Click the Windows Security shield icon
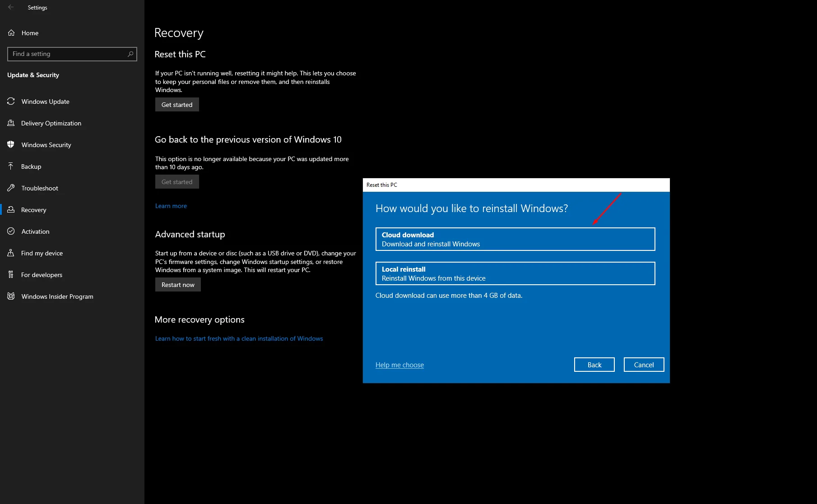 click(x=11, y=144)
